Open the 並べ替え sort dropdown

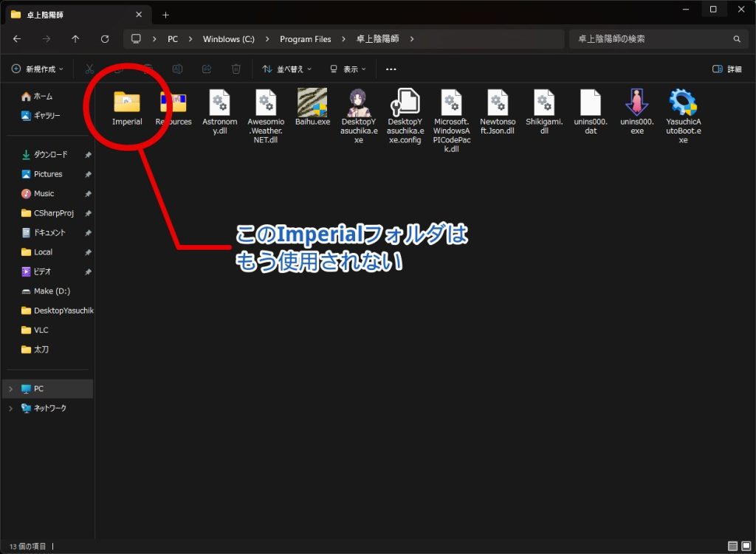point(287,69)
